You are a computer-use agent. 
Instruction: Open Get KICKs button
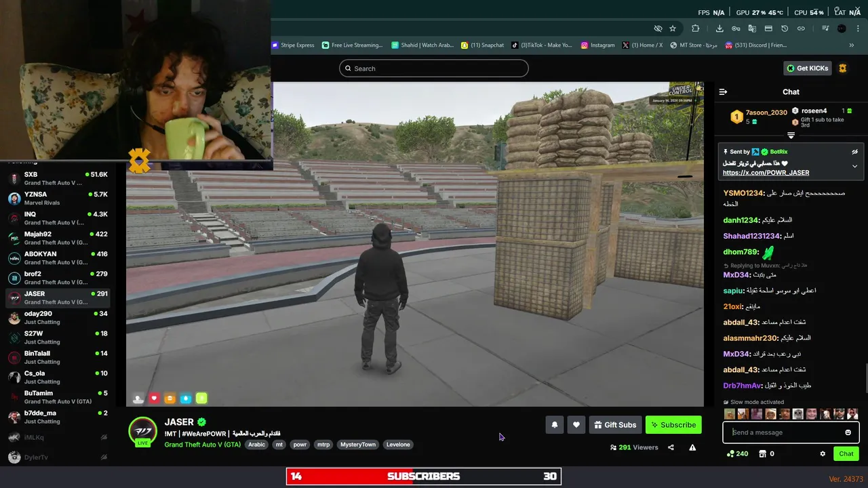click(x=808, y=68)
